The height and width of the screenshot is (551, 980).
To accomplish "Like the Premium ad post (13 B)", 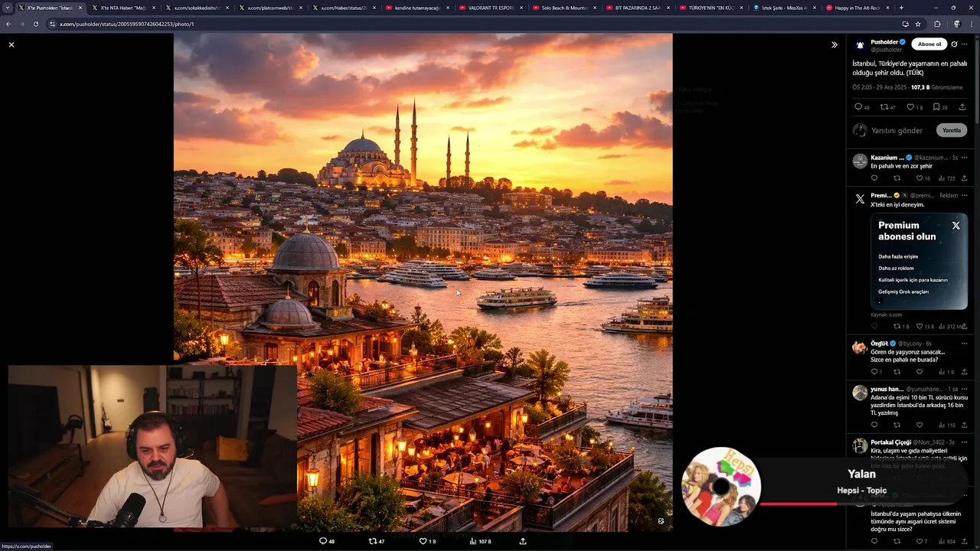I will pyautogui.click(x=925, y=326).
